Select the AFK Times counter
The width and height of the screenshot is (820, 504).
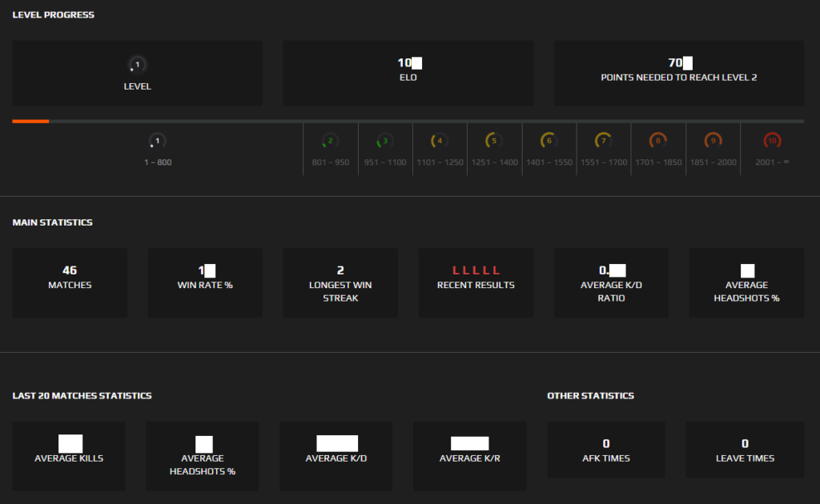pos(605,449)
